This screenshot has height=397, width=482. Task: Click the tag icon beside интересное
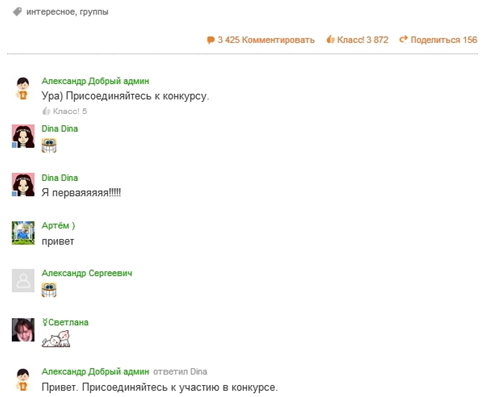point(17,12)
